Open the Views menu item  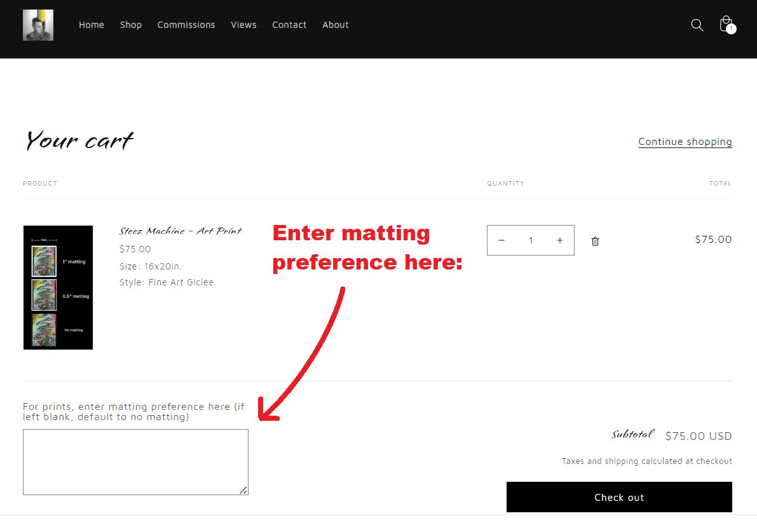[x=243, y=25]
